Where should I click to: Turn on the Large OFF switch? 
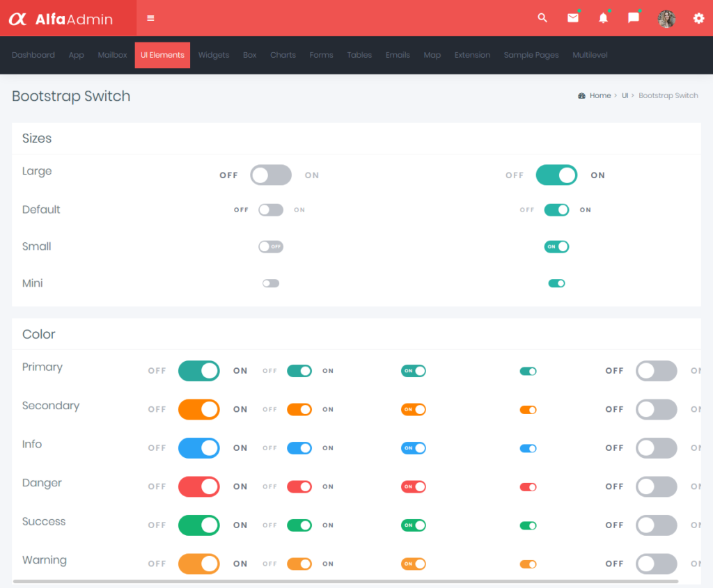271,175
